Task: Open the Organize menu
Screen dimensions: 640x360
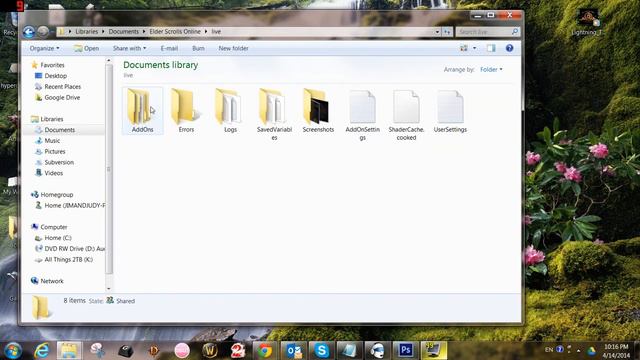Action: coord(44,48)
